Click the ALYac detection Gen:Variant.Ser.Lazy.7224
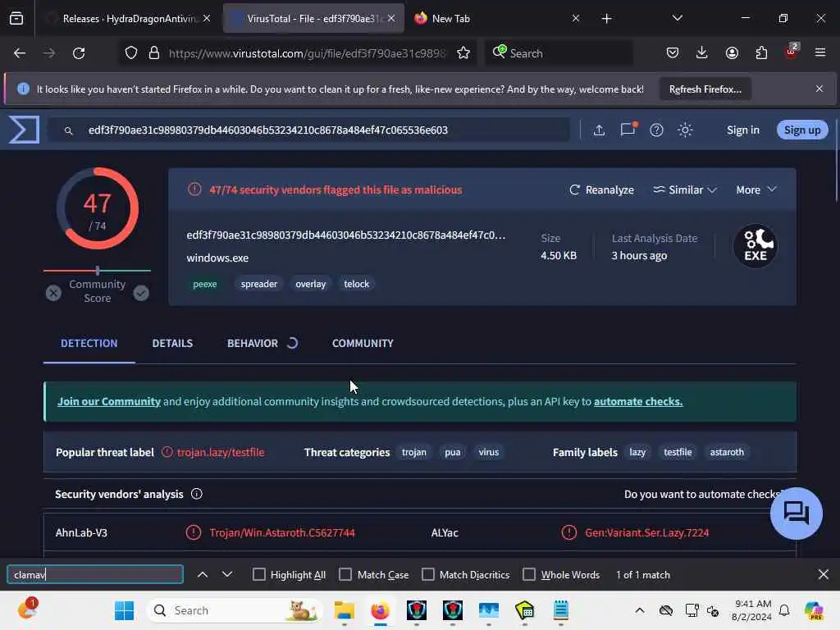840x630 pixels. [x=646, y=532]
